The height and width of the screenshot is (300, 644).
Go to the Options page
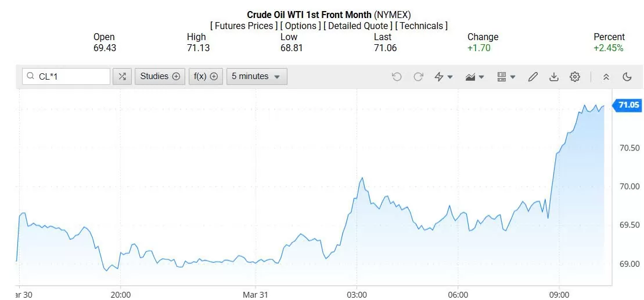(x=300, y=26)
